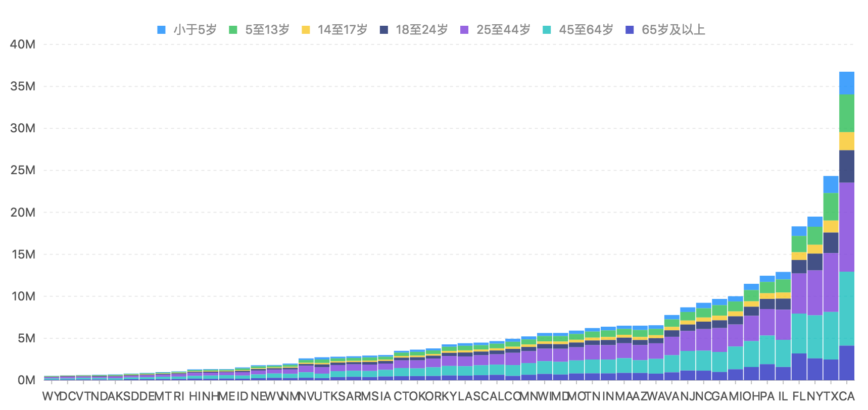Screen dimensions: 868x410
Task: Click CA bar's yellow 14至17岁 segment
Action: click(847, 141)
